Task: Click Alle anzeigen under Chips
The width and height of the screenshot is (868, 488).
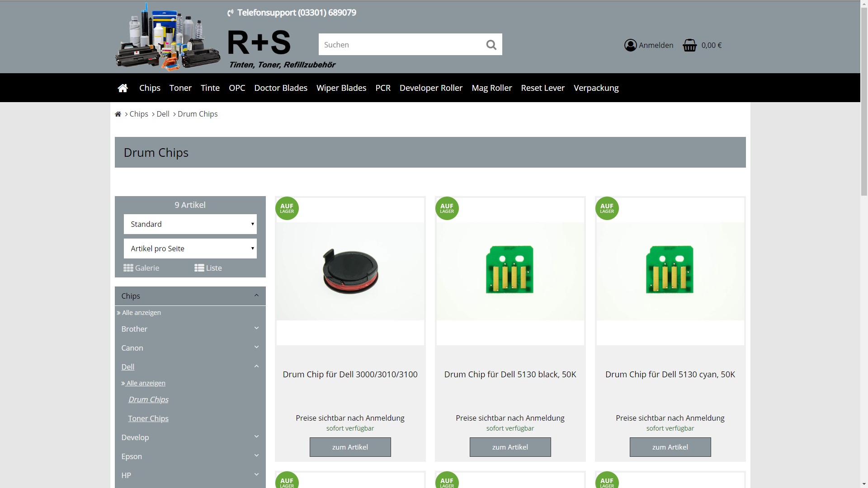Action: [141, 313]
